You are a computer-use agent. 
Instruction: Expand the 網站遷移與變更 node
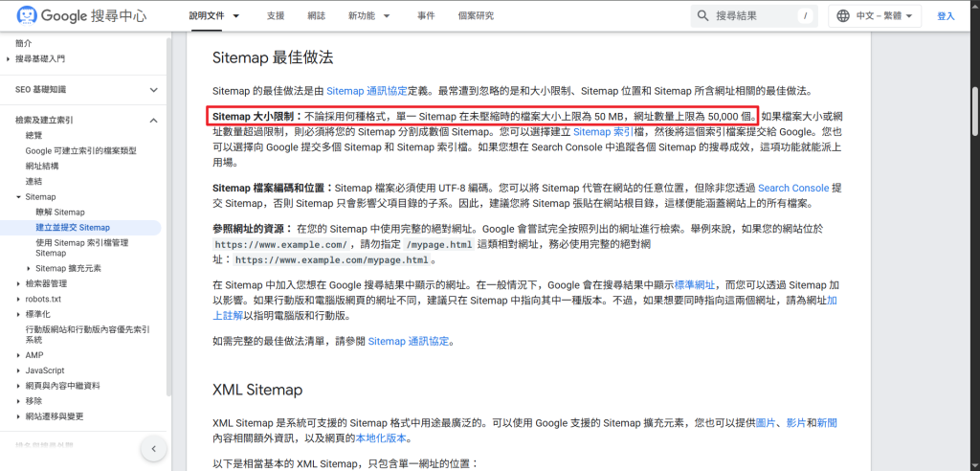(x=19, y=416)
